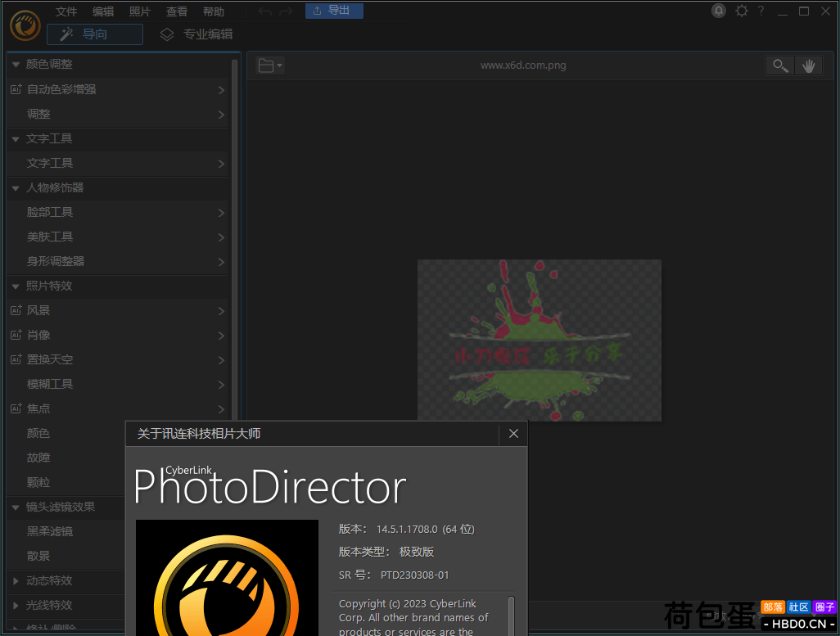The width and height of the screenshot is (840, 636).
Task: Open 美肤工具 in the side panel
Action: click(117, 237)
